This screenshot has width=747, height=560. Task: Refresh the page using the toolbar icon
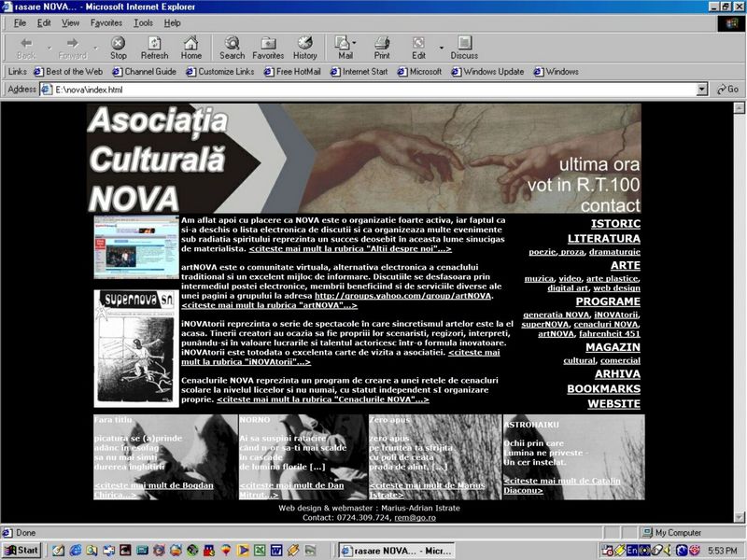point(154,48)
